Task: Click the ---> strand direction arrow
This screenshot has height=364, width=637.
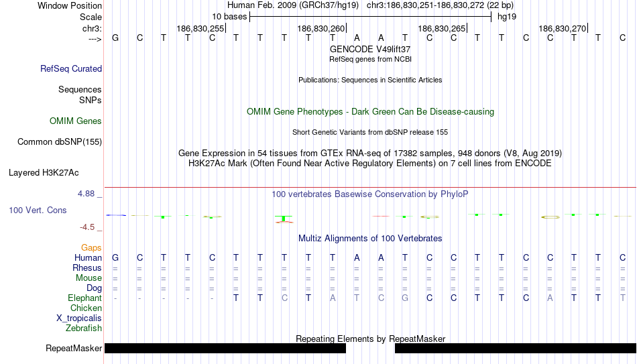Action: tap(95, 39)
